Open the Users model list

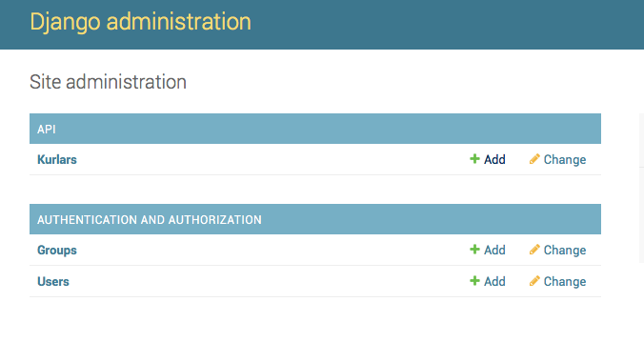coord(53,282)
